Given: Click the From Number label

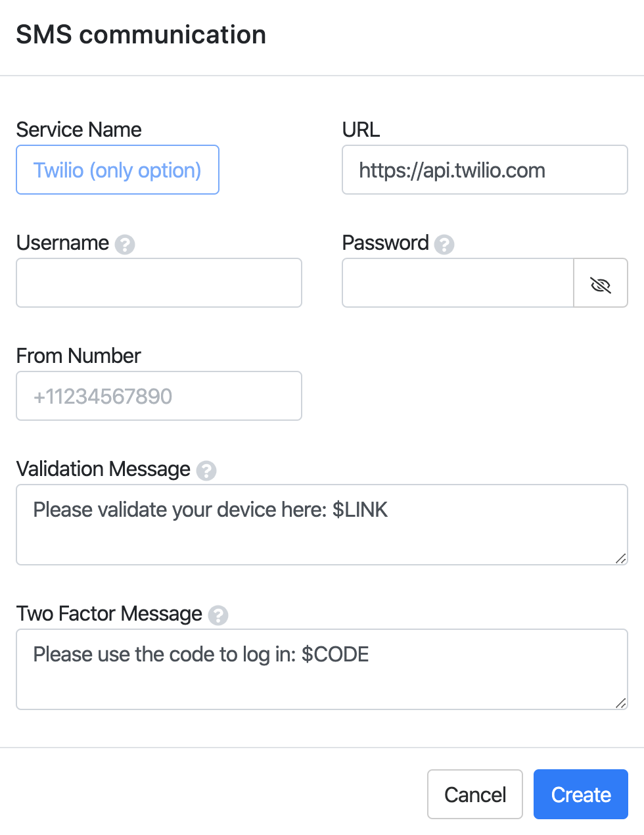Looking at the screenshot, I should point(78,356).
